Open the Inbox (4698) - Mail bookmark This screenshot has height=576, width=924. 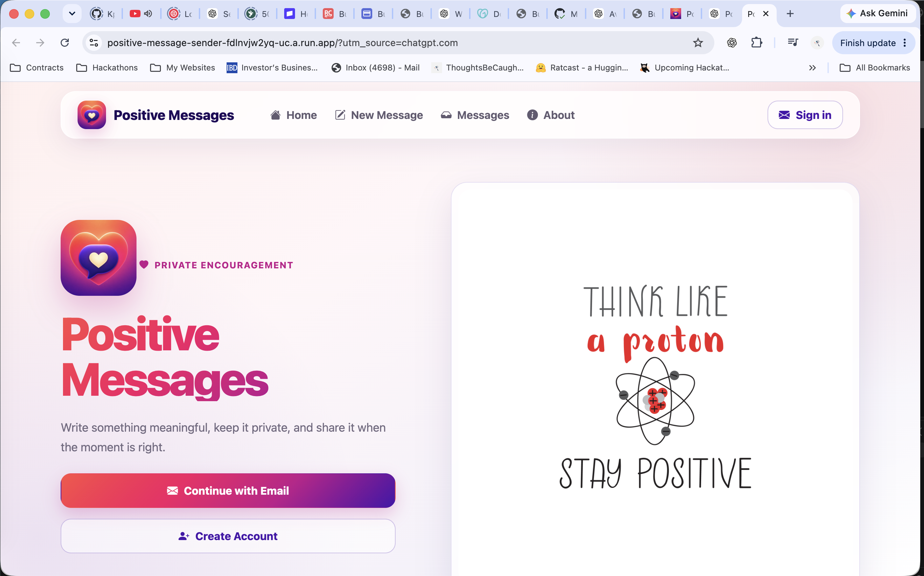[375, 68]
